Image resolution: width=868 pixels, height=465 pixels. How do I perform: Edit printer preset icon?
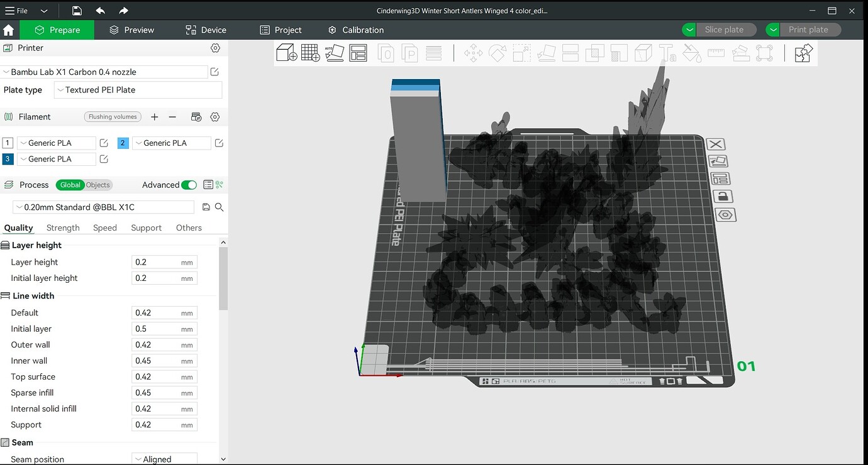click(x=214, y=72)
